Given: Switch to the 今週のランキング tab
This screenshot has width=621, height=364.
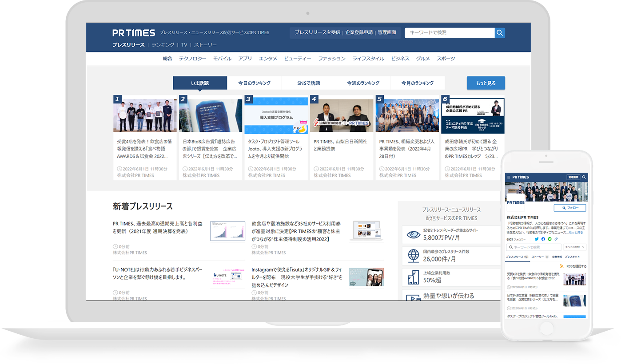Looking at the screenshot, I should pyautogui.click(x=363, y=83).
